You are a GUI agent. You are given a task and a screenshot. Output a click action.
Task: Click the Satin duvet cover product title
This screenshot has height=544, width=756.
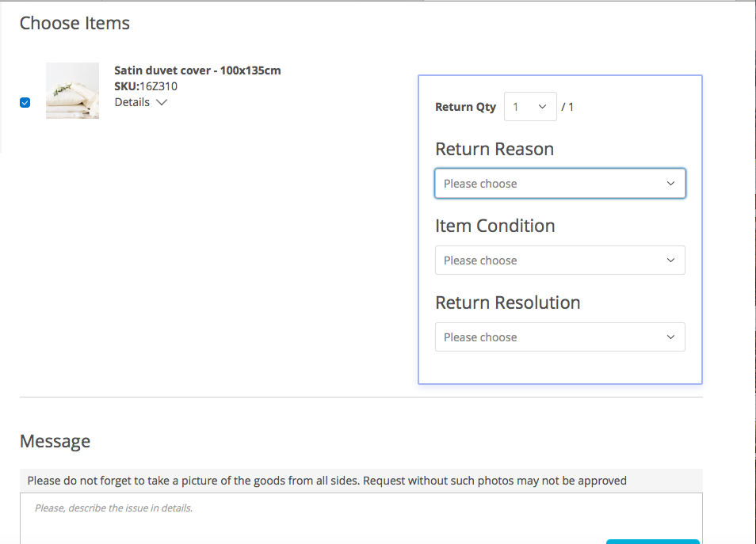197,70
